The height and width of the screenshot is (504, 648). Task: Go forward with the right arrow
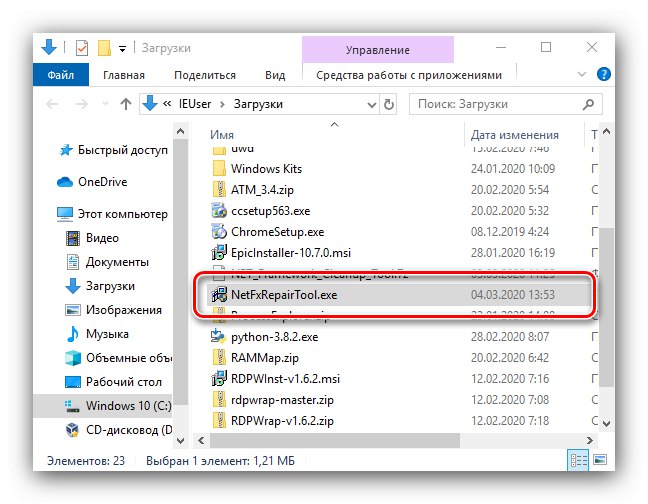[x=82, y=104]
